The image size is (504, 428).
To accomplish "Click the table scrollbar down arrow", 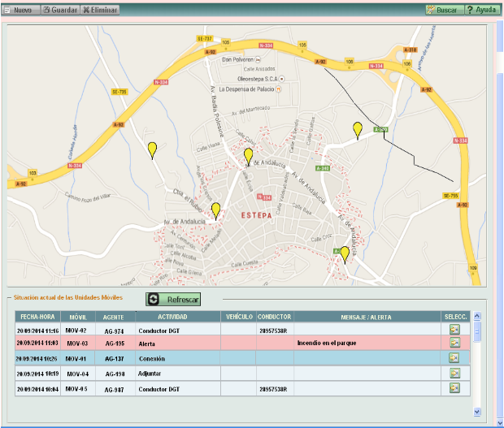I will (477, 412).
